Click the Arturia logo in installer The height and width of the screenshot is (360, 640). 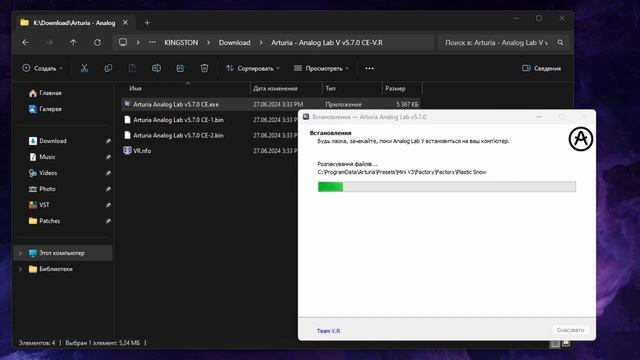(580, 139)
